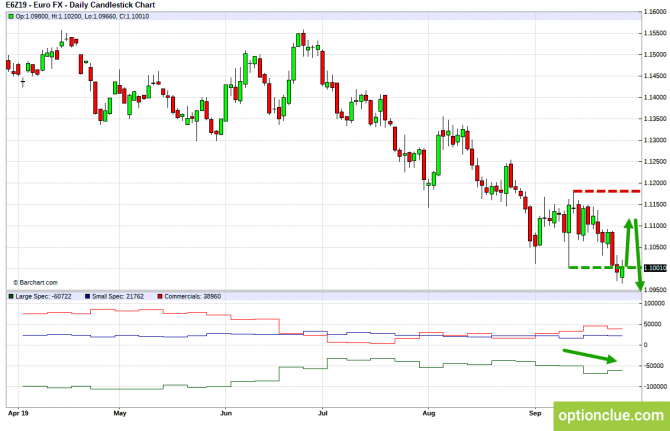
Task: Click the 1.11500 price axis label
Action: (655, 205)
